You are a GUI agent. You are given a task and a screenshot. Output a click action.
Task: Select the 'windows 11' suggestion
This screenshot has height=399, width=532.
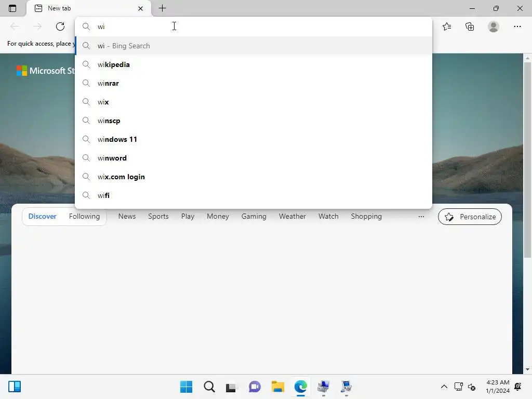coord(254,139)
